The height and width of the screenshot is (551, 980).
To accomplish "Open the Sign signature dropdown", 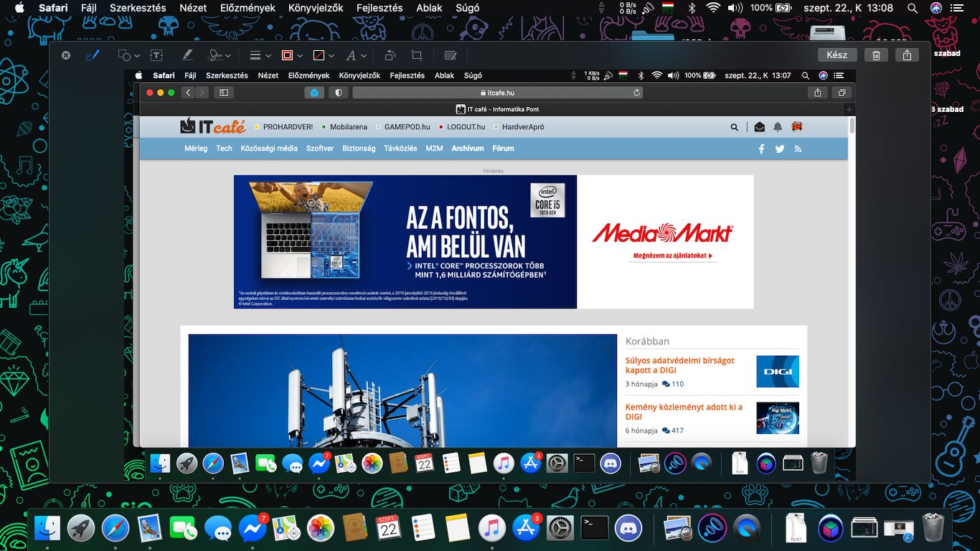I will coord(219,55).
